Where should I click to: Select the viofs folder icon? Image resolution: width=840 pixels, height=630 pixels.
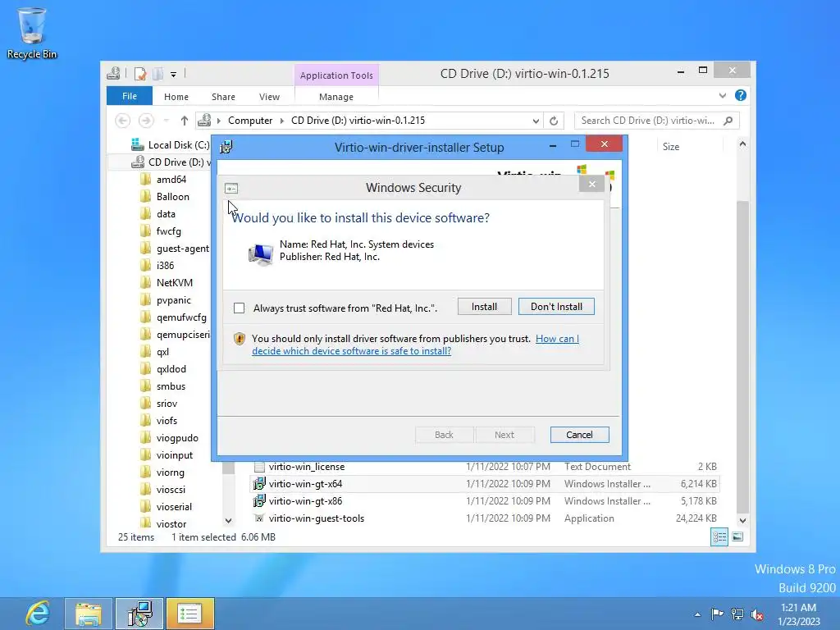point(145,421)
